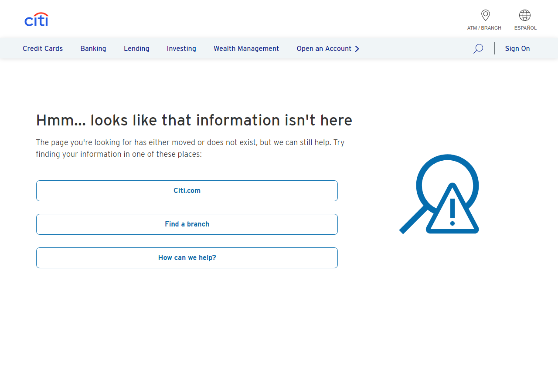The image size is (558, 392).
Task: Open the Lending menu
Action: click(136, 49)
